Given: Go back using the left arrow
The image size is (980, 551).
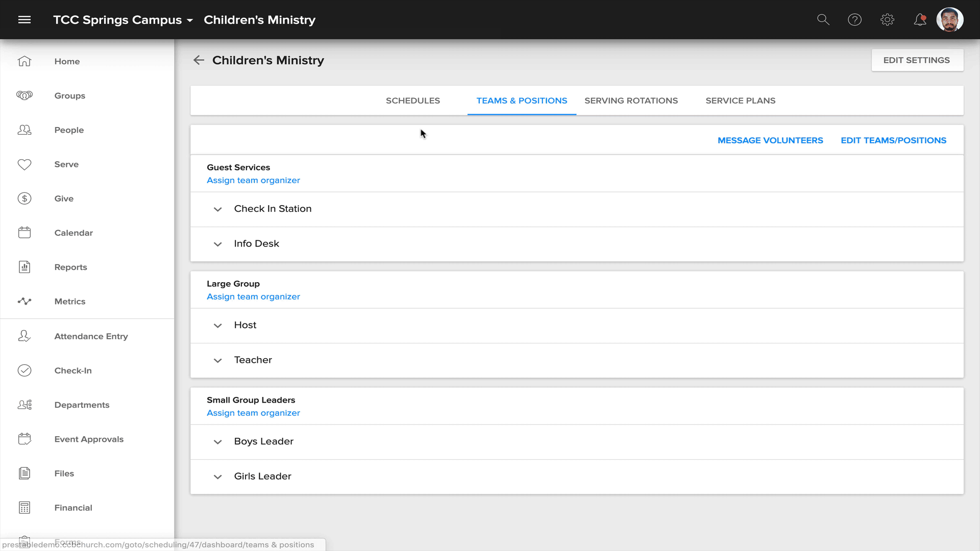Looking at the screenshot, I should click(199, 60).
